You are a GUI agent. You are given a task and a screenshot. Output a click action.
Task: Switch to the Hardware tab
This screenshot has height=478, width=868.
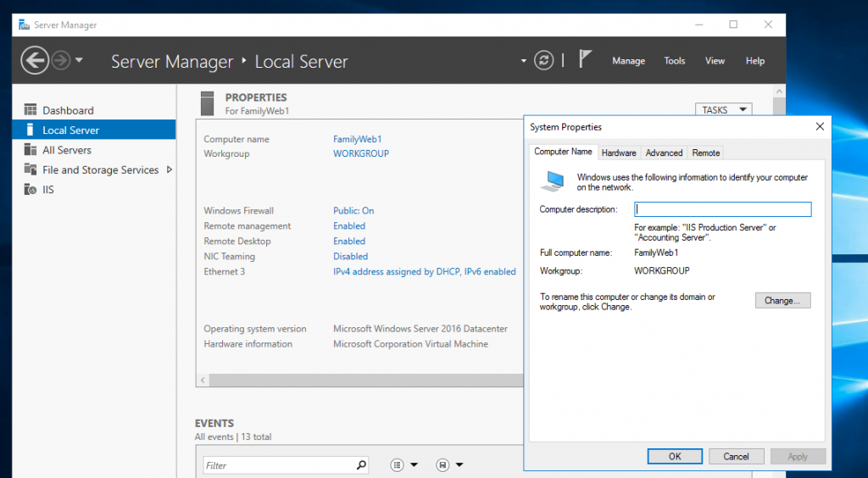pyautogui.click(x=619, y=153)
